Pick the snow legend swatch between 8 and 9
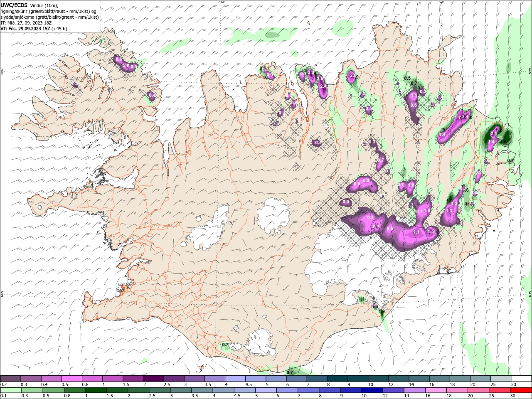Viewport: 532px width, 399px height. [x=337, y=379]
